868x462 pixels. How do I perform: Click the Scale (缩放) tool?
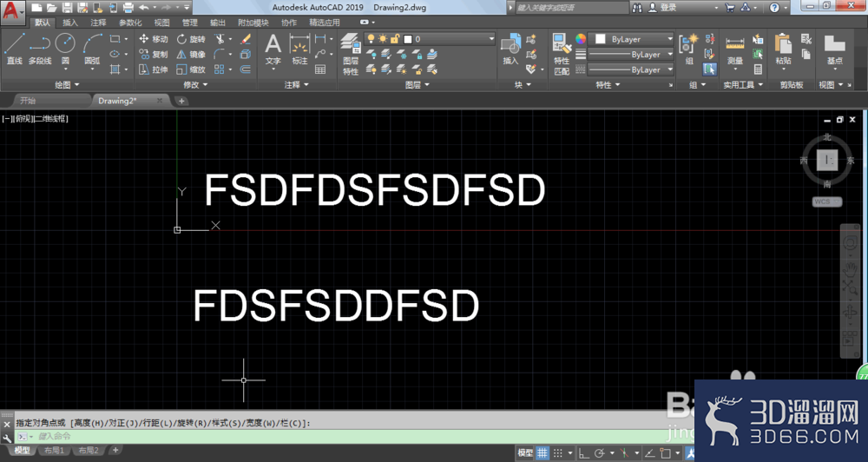point(190,69)
